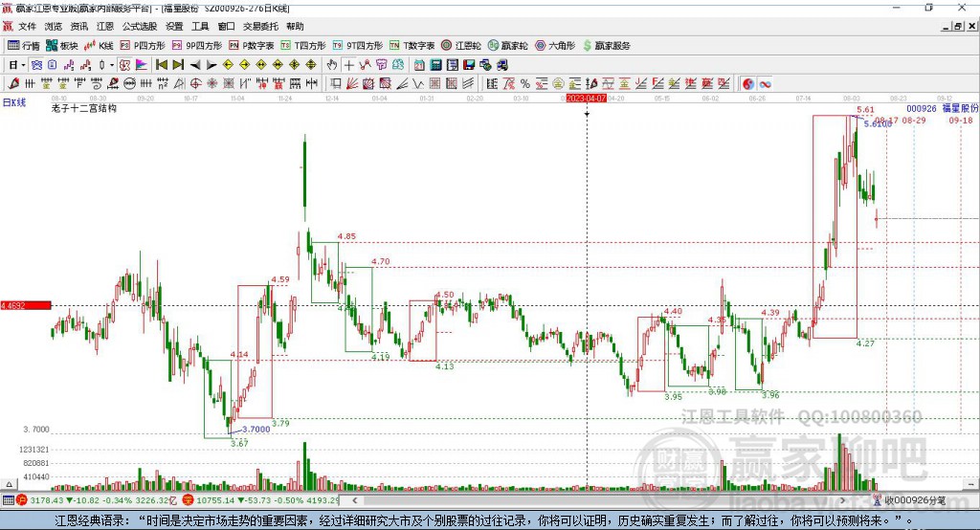Open the T四方形 tool
Image resolution: width=980 pixels, height=530 pixels.
tap(303, 46)
